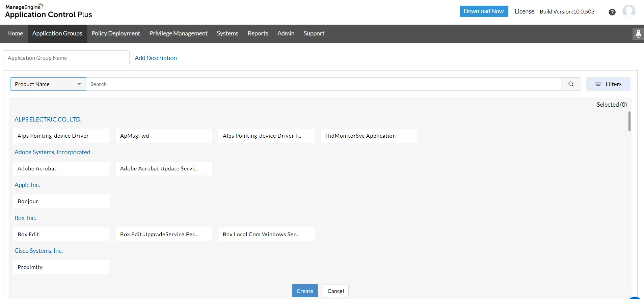Select Adobe Systems, Incorporated vendor heading

point(52,152)
